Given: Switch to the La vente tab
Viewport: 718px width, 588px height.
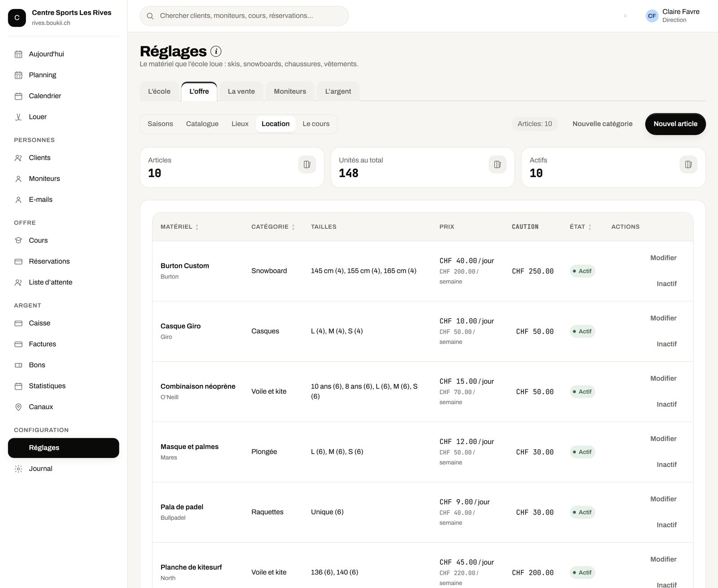Looking at the screenshot, I should [x=241, y=91].
